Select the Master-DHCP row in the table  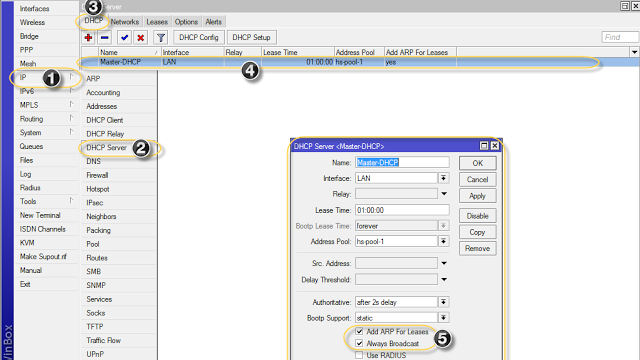point(359,62)
